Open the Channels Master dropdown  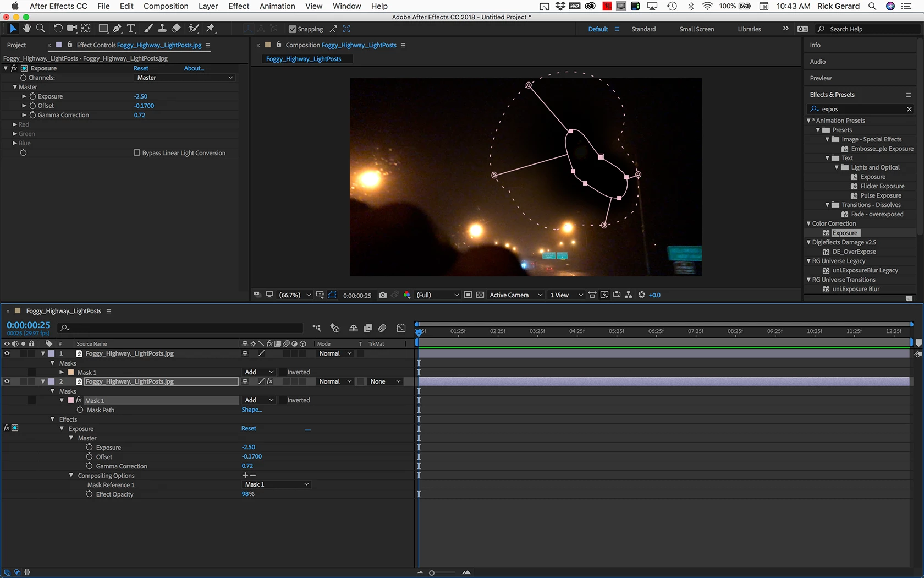tap(185, 78)
